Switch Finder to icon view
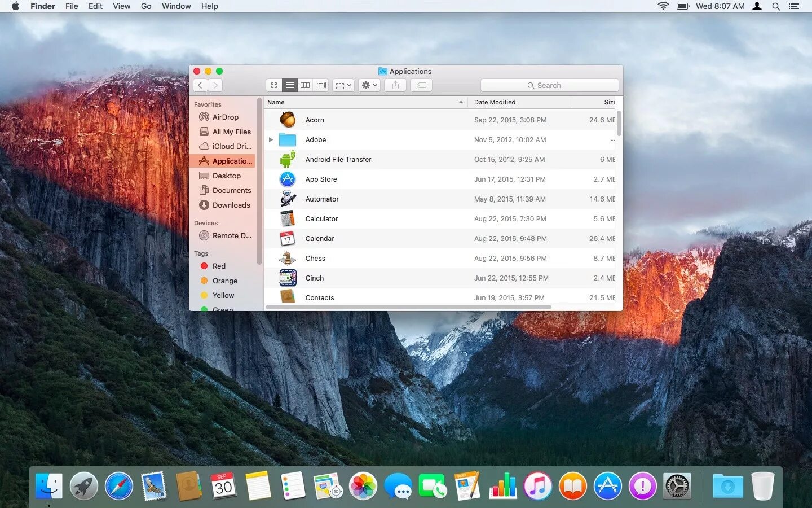The height and width of the screenshot is (508, 812). click(x=274, y=85)
